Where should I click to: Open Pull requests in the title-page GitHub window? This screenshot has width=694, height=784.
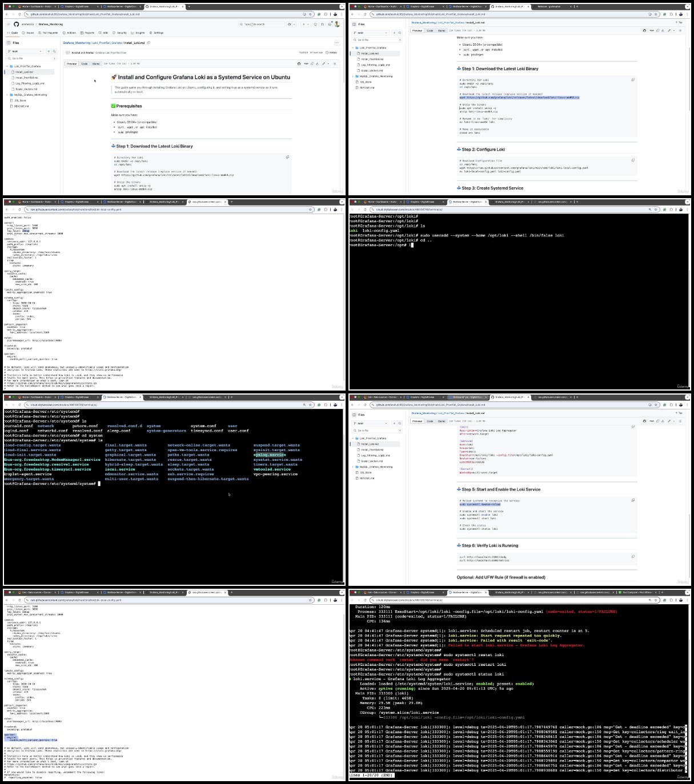coord(48,33)
